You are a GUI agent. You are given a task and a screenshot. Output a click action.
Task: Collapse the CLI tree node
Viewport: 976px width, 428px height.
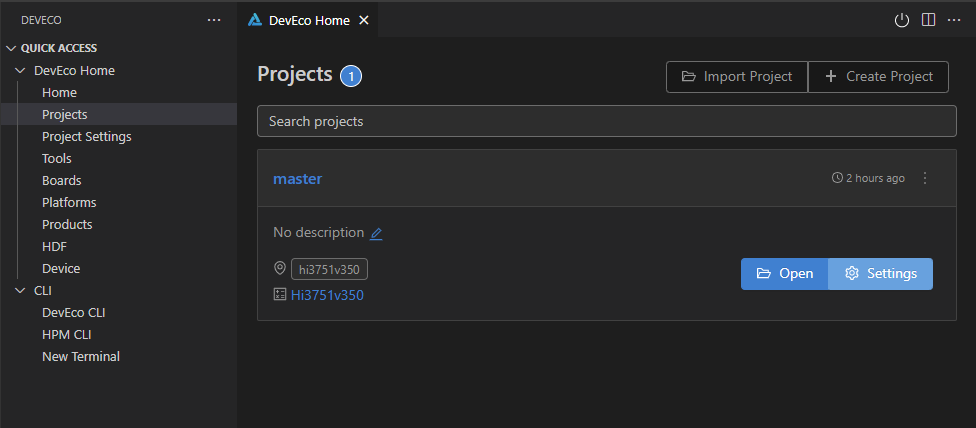(x=22, y=291)
